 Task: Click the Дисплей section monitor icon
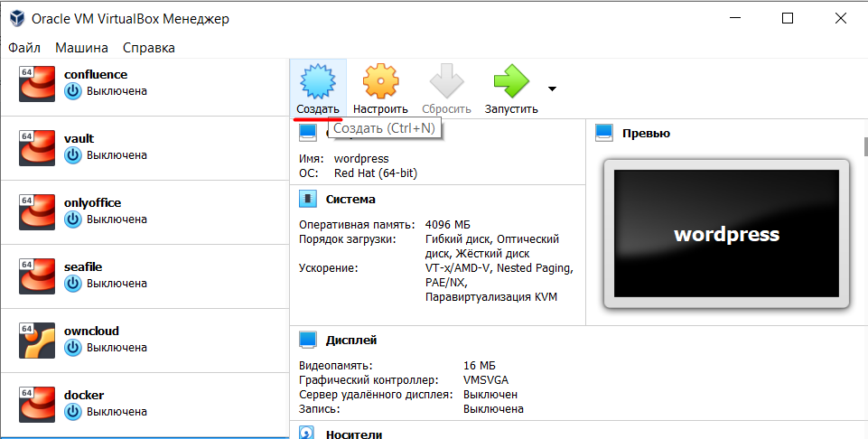click(x=308, y=340)
